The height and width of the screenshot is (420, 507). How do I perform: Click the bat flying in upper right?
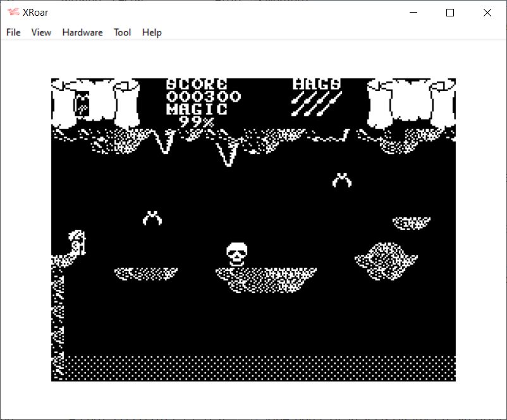pos(342,181)
